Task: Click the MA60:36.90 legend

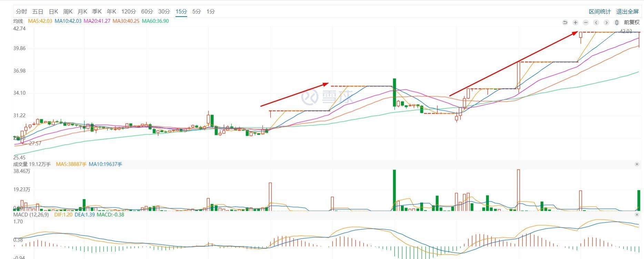Action: coord(155,21)
